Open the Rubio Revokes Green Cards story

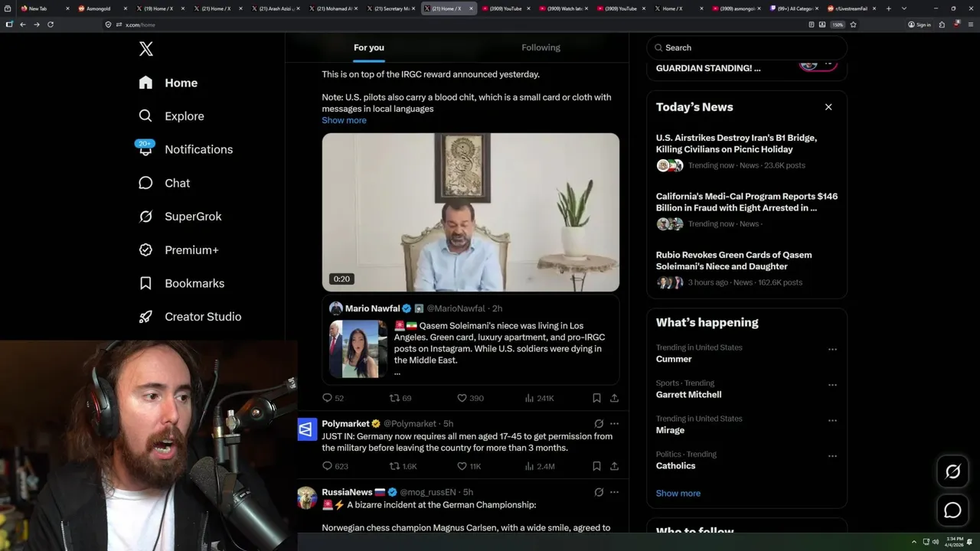[733, 260]
